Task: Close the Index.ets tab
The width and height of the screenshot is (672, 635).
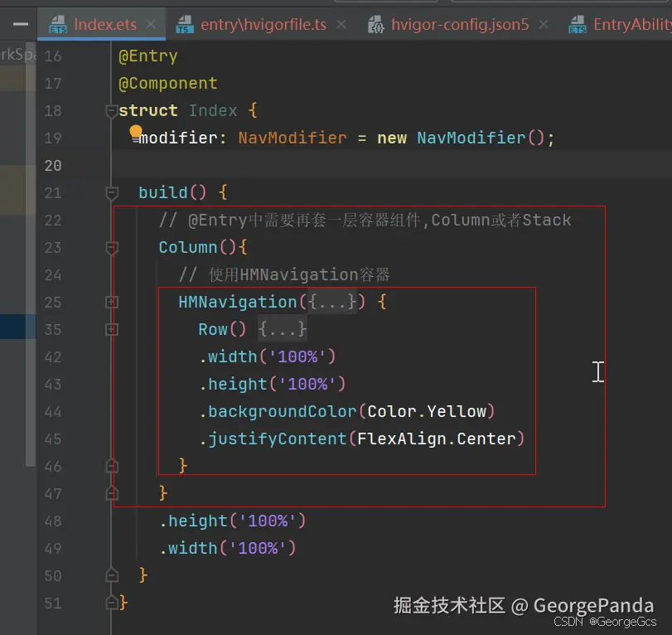Action: pos(151,24)
